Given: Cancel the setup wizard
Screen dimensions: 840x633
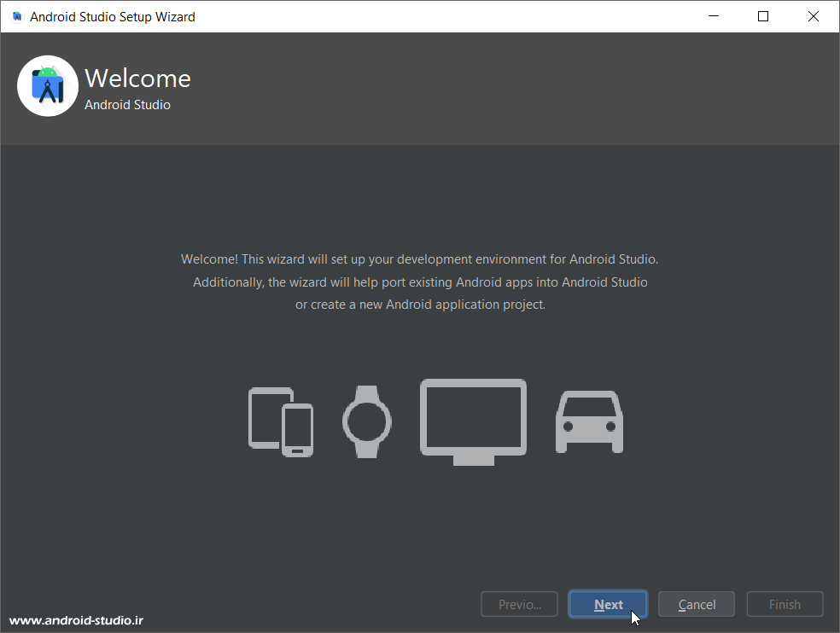Looking at the screenshot, I should tap(697, 604).
